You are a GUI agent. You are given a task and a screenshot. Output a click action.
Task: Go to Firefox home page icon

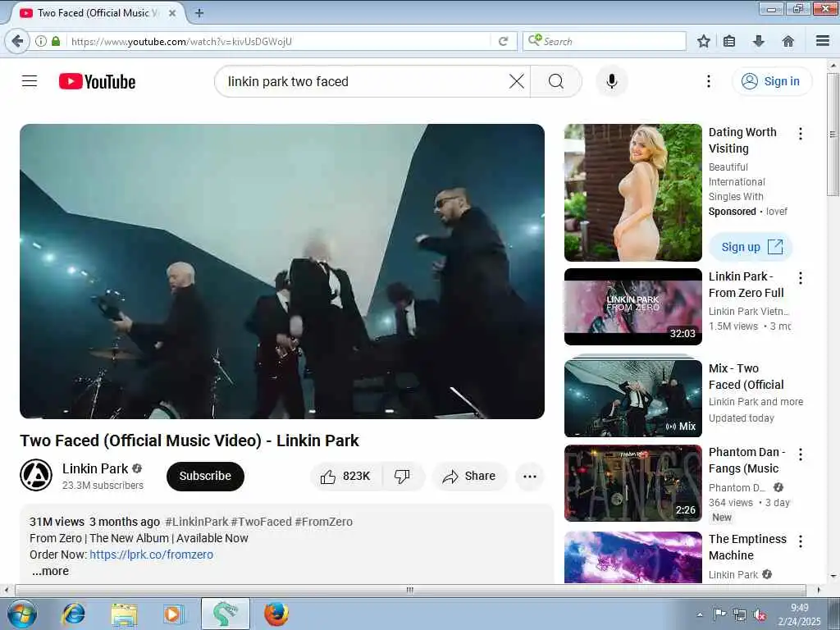(787, 41)
